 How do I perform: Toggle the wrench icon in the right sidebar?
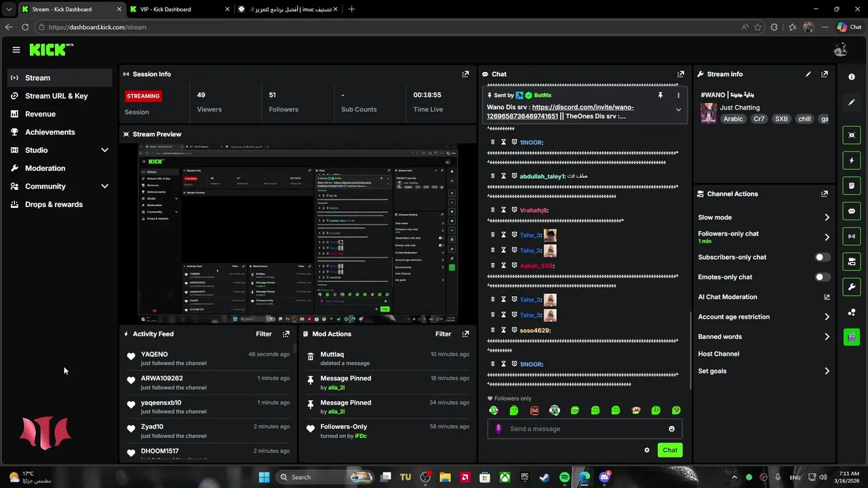(x=852, y=287)
